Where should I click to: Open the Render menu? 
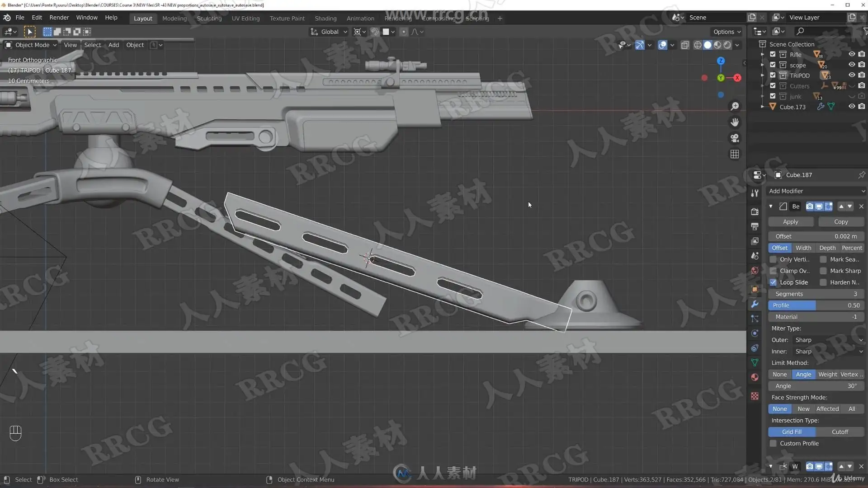59,17
